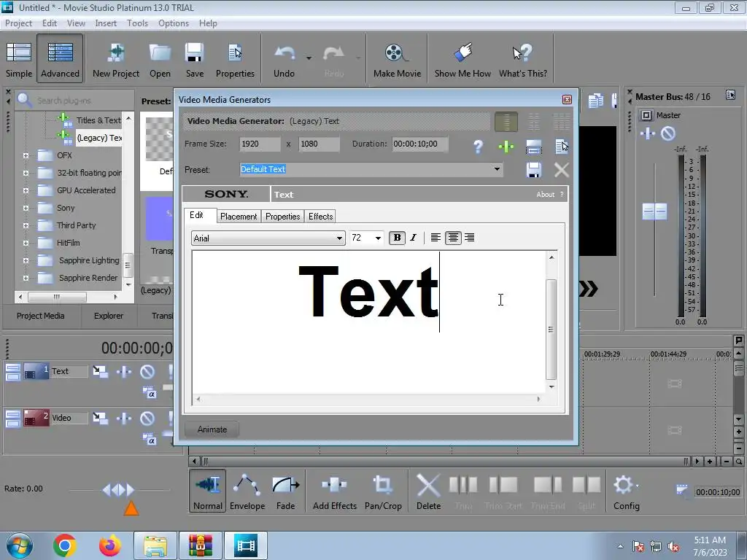Click the frame width field 1920
Image resolution: width=747 pixels, height=560 pixels.
point(260,144)
